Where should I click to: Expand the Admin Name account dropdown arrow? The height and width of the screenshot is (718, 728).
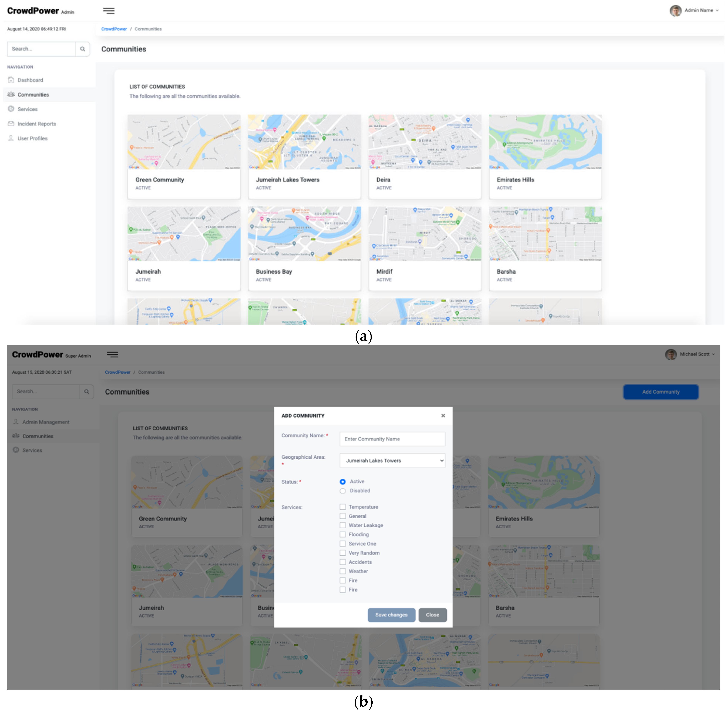point(717,11)
